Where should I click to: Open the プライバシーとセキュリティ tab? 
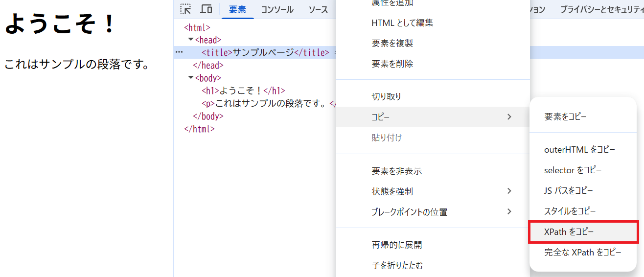click(601, 10)
